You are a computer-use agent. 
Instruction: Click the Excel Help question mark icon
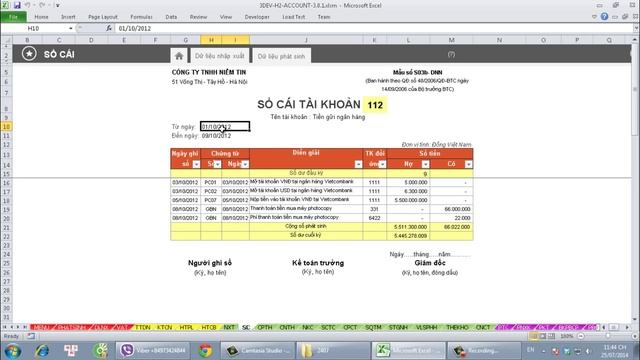point(604,17)
